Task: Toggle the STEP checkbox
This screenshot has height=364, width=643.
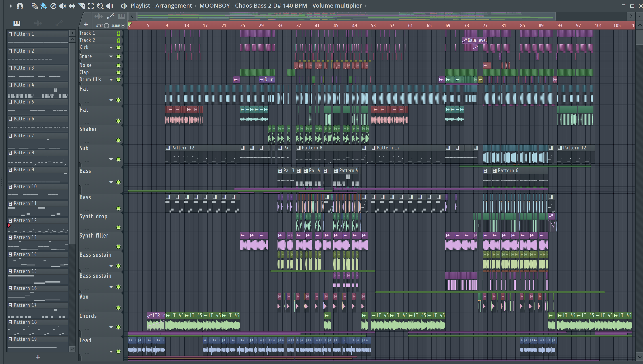Action: click(x=106, y=26)
